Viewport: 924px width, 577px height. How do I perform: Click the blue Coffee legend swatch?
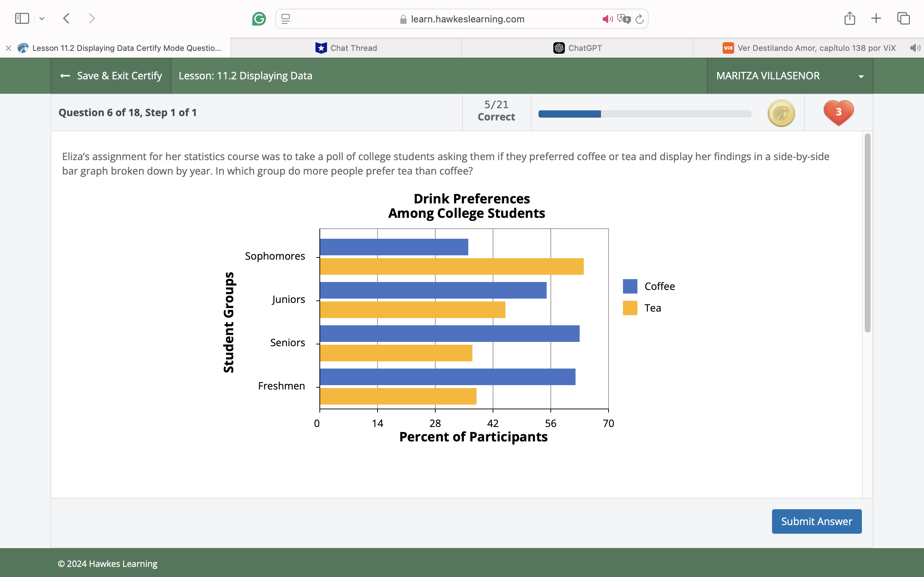(630, 286)
